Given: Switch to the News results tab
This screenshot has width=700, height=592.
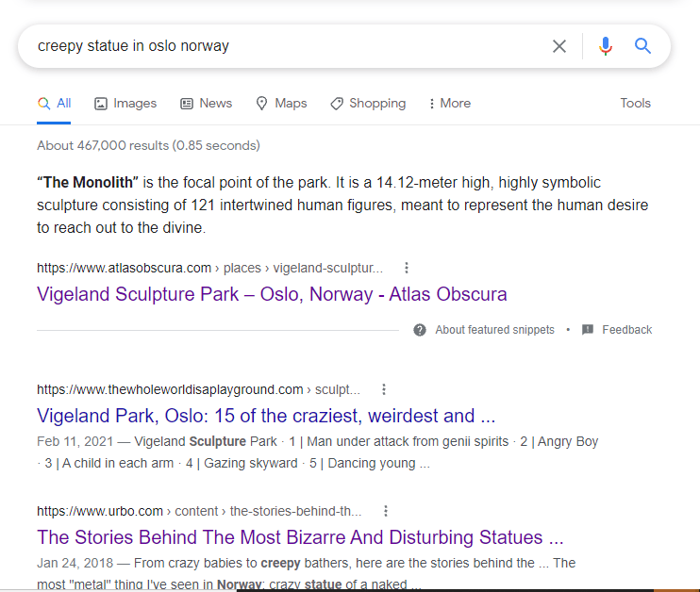Looking at the screenshot, I should click(206, 104).
